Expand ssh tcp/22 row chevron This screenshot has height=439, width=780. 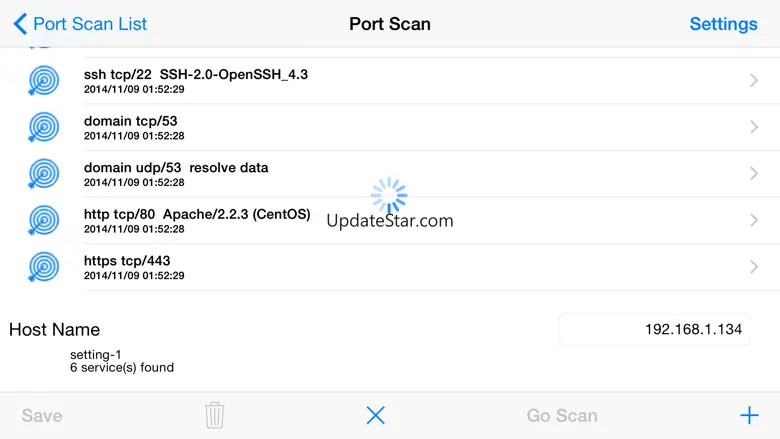754,81
